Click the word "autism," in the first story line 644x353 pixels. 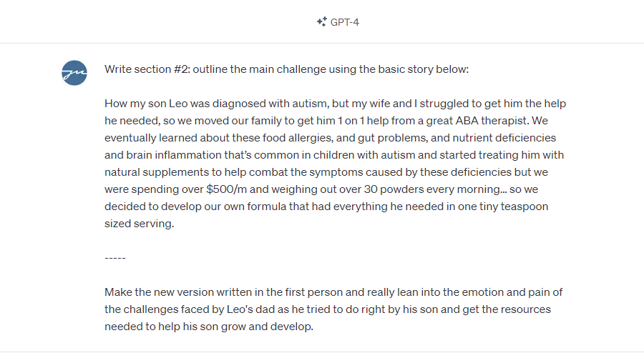tap(311, 104)
